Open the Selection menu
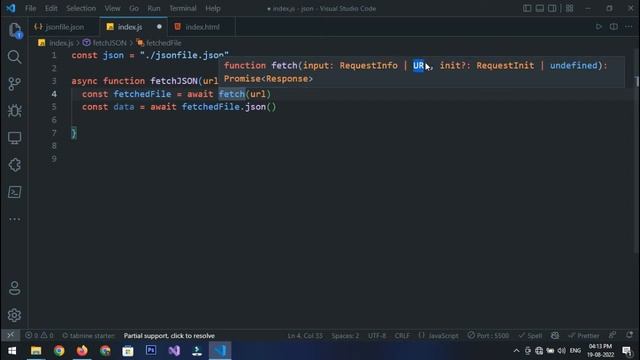This screenshot has height=360, width=640. coord(81,8)
